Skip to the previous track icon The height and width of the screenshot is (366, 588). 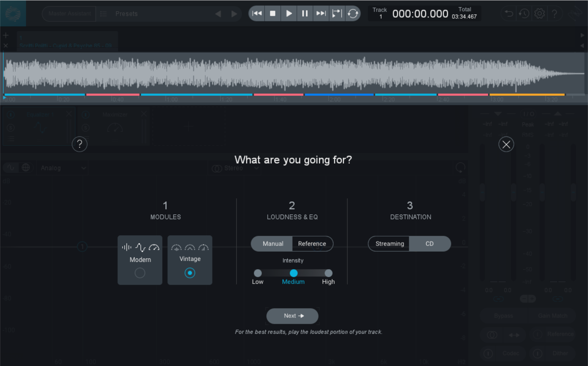click(x=257, y=14)
